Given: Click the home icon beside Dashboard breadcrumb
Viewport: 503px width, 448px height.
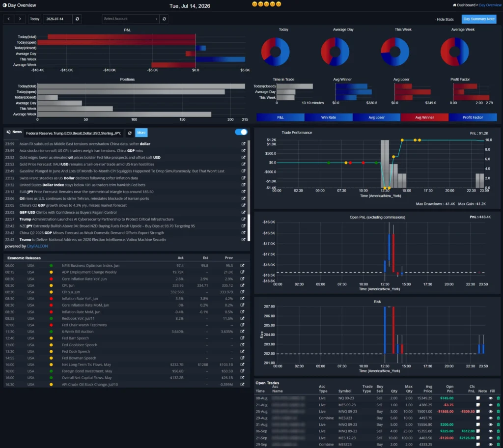Looking at the screenshot, I should [x=454, y=5].
